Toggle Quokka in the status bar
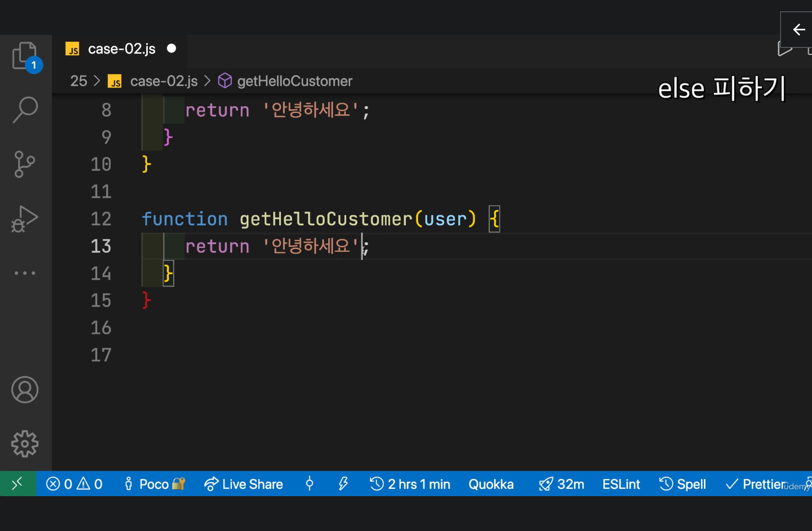Screen dimensions: 812x531 pos(491,484)
